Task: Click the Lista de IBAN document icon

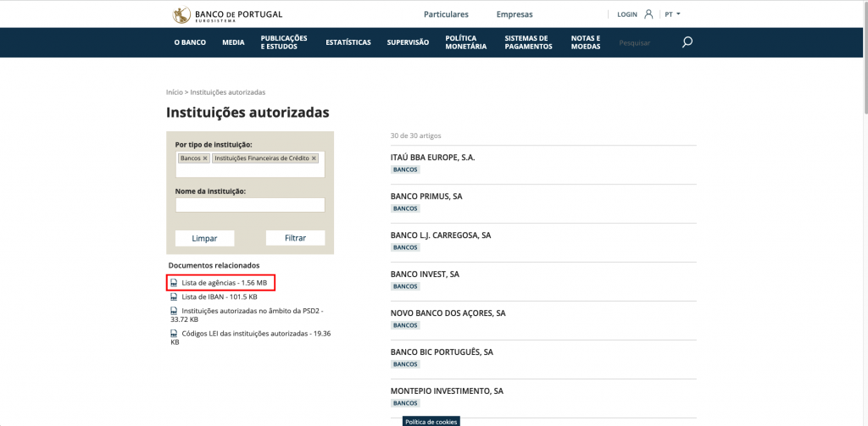Action: coord(173,296)
